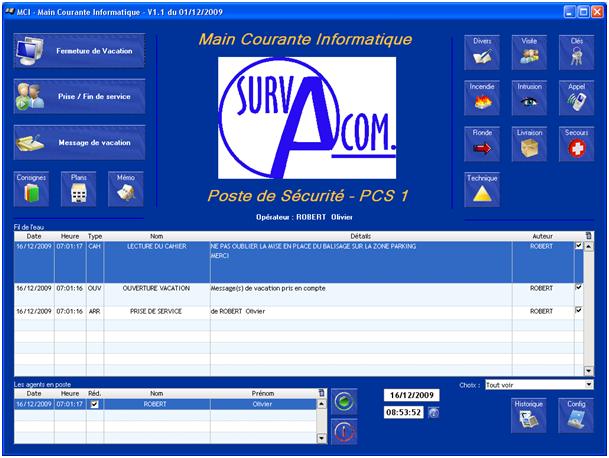Viewport: 609px width, 458px height.
Task: Select the PRISE DE SERVICE entry
Action: pyautogui.click(x=298, y=313)
